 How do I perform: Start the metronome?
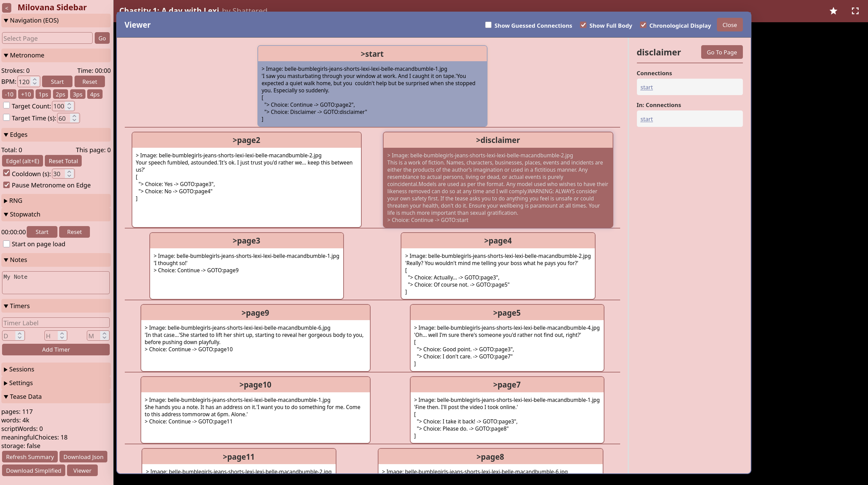pyautogui.click(x=57, y=82)
